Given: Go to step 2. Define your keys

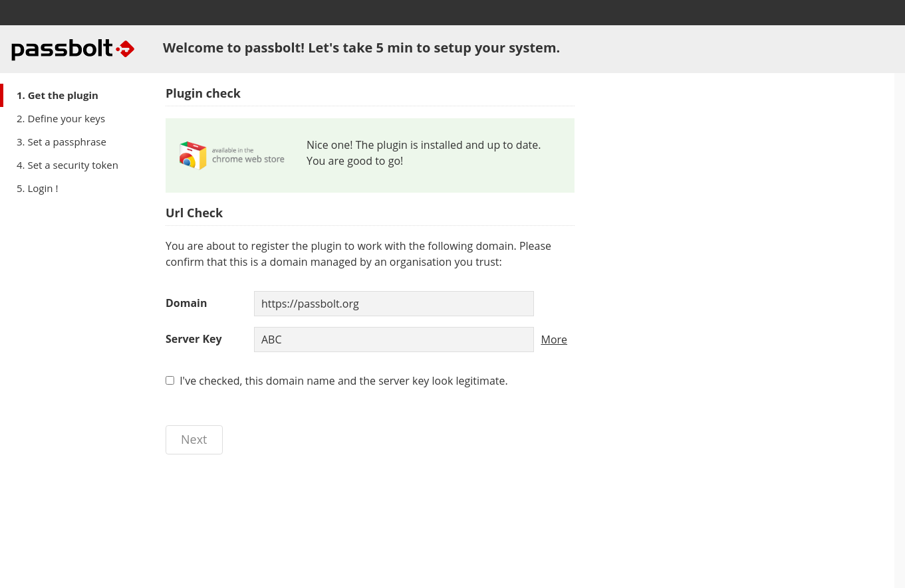Looking at the screenshot, I should (x=61, y=119).
